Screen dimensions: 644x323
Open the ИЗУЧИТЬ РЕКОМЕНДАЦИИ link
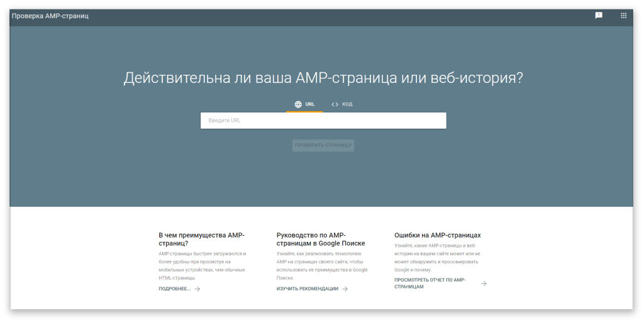[x=307, y=289]
